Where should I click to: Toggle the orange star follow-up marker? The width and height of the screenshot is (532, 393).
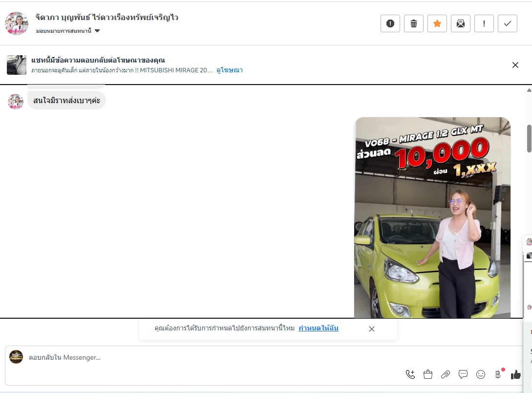pos(437,23)
